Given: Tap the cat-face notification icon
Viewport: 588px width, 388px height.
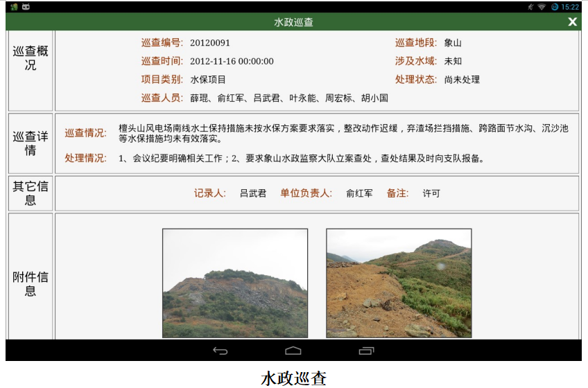Looking at the screenshot, I should pyautogui.click(x=26, y=6).
